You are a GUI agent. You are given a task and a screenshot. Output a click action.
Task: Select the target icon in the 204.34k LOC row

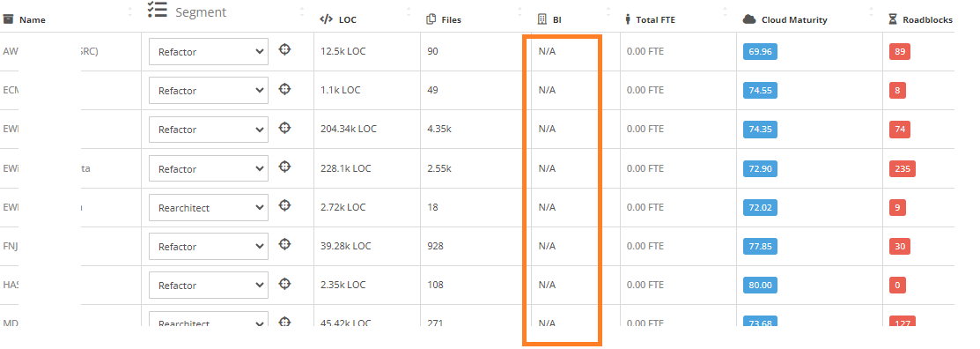[284, 128]
